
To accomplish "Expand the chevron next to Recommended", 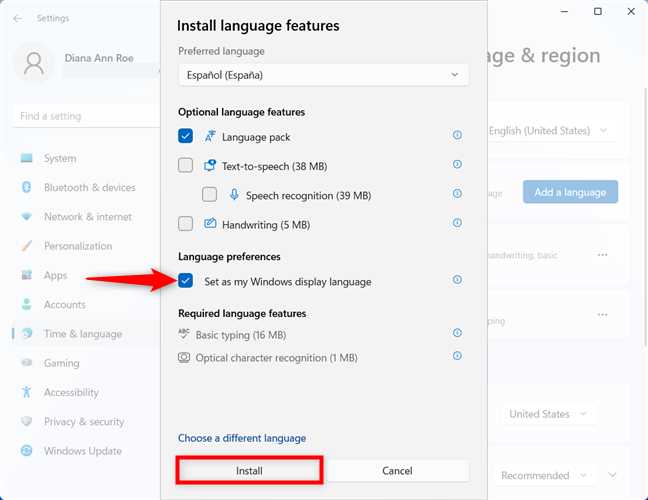I will (612, 475).
